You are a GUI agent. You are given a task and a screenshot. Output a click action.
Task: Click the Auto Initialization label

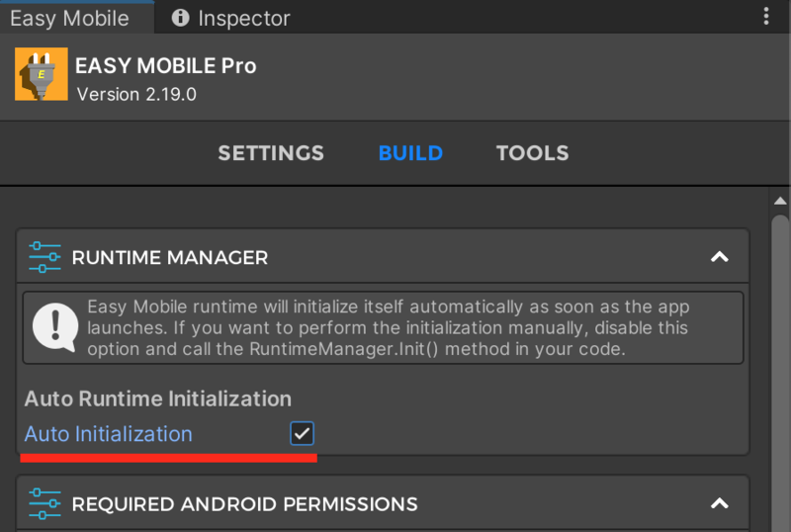click(x=109, y=434)
